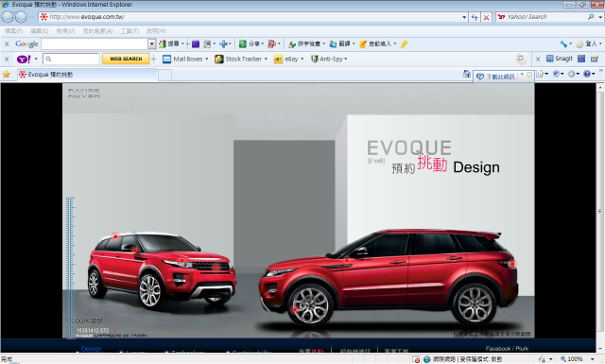Expand the Mail Boxes dropdown arrow

point(207,59)
